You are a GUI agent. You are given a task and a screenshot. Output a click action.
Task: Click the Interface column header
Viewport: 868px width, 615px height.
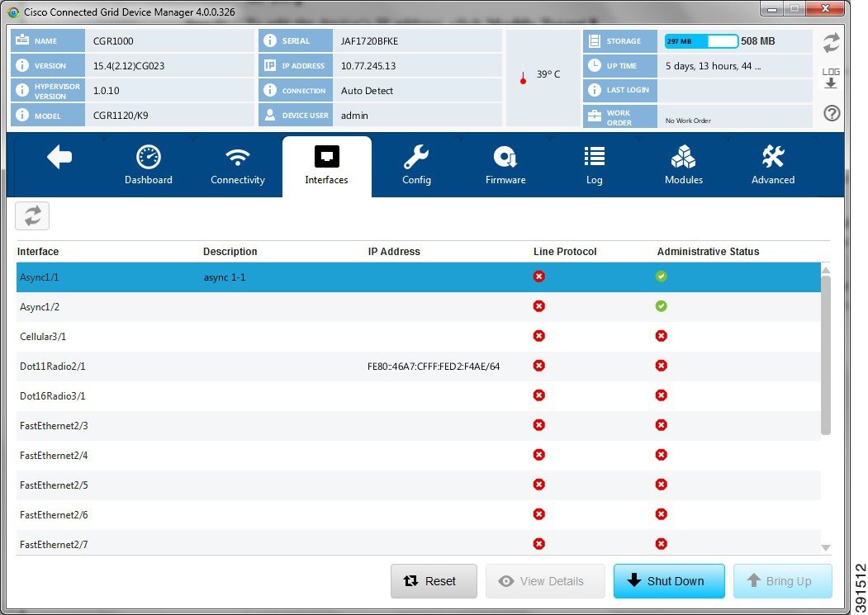38,251
